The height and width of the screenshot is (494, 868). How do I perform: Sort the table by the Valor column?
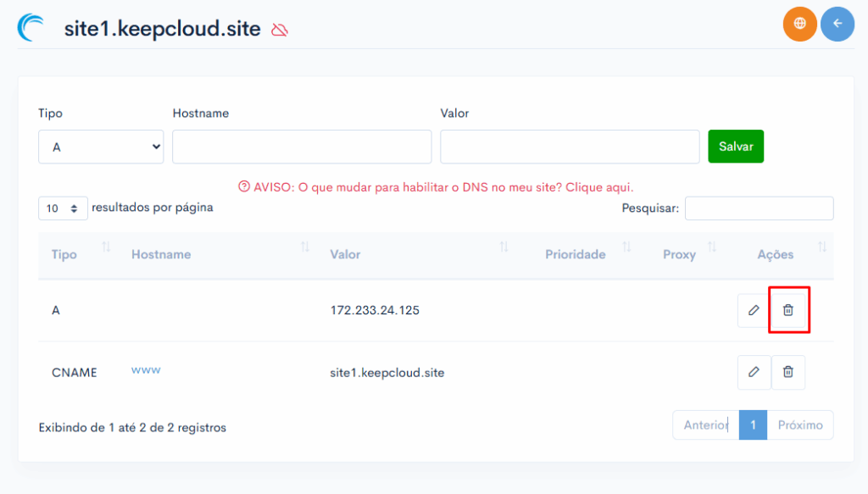point(504,247)
